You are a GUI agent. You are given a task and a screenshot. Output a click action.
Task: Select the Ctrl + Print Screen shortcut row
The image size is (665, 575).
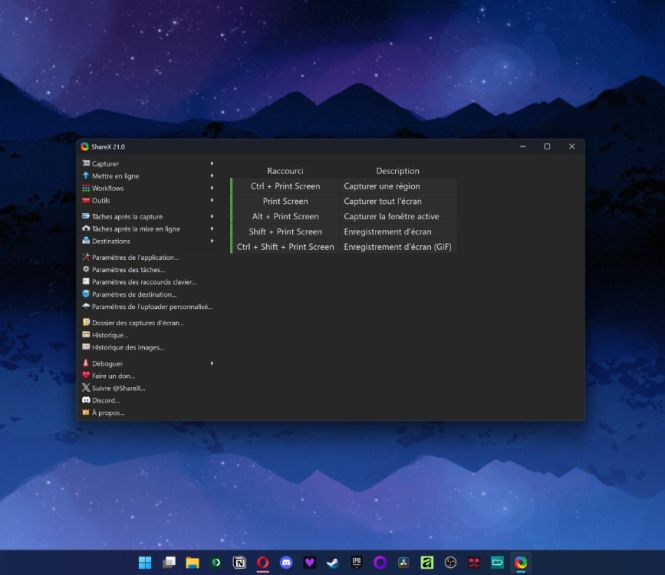pyautogui.click(x=345, y=186)
